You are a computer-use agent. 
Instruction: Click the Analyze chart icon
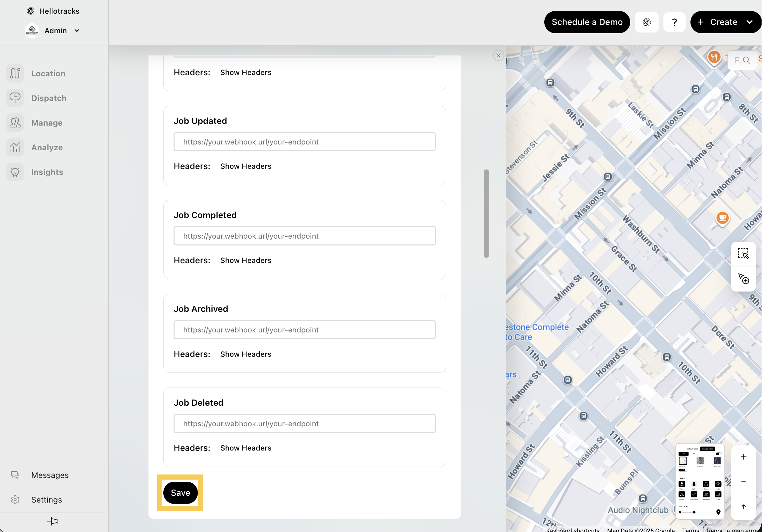tap(15, 148)
